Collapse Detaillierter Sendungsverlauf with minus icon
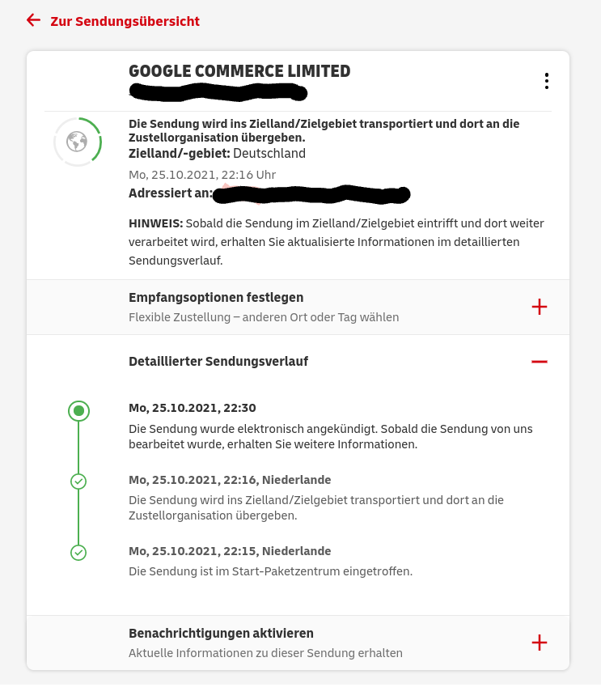Viewport: 601px width, 700px height. (540, 362)
